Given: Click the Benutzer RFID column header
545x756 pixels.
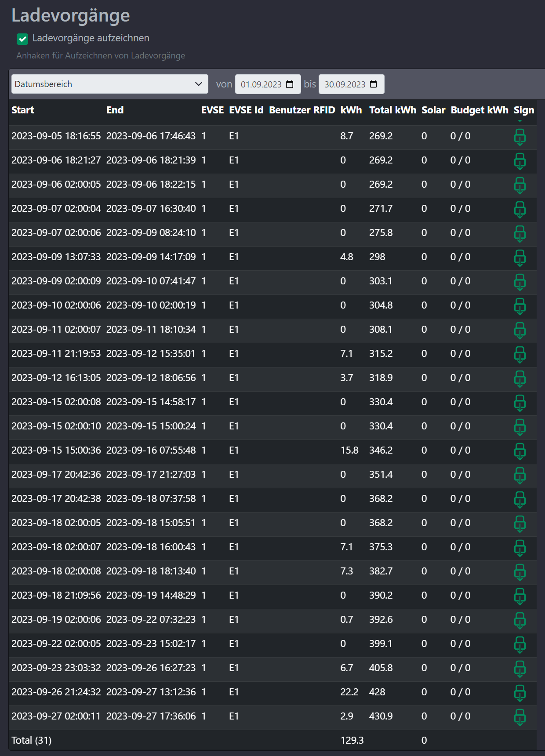Looking at the screenshot, I should [302, 110].
